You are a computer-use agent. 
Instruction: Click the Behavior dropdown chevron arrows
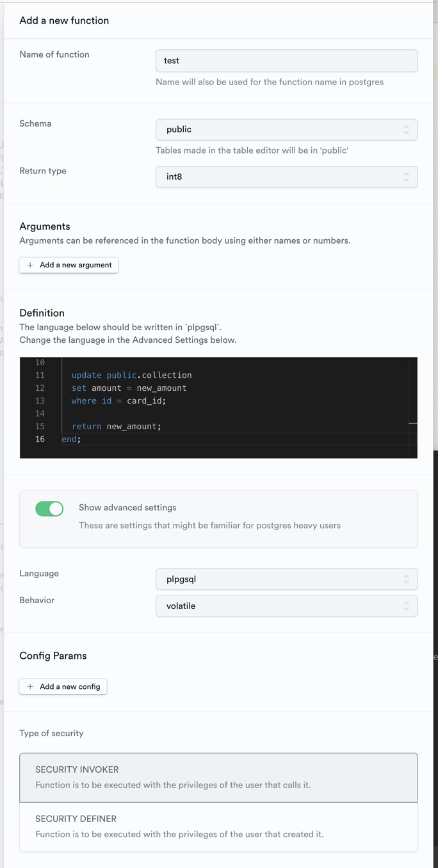406,606
